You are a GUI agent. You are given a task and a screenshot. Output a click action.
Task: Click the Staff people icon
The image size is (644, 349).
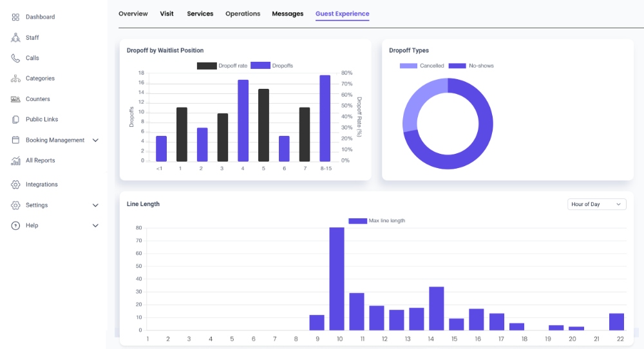(15, 38)
